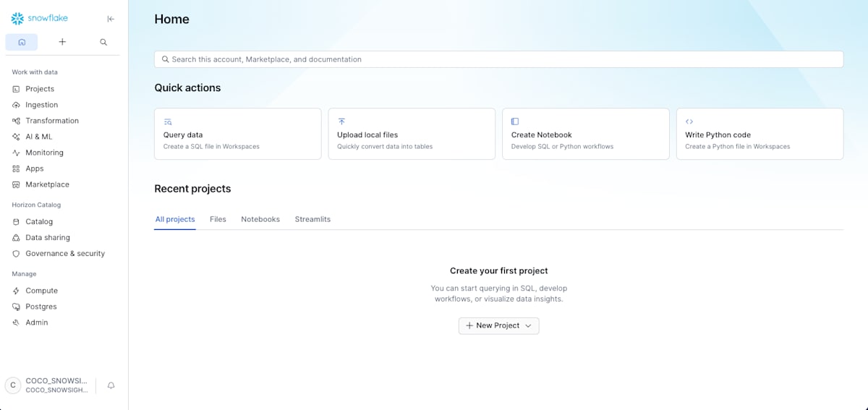
Task: Click the Write Python code card title
Action: [x=718, y=135]
